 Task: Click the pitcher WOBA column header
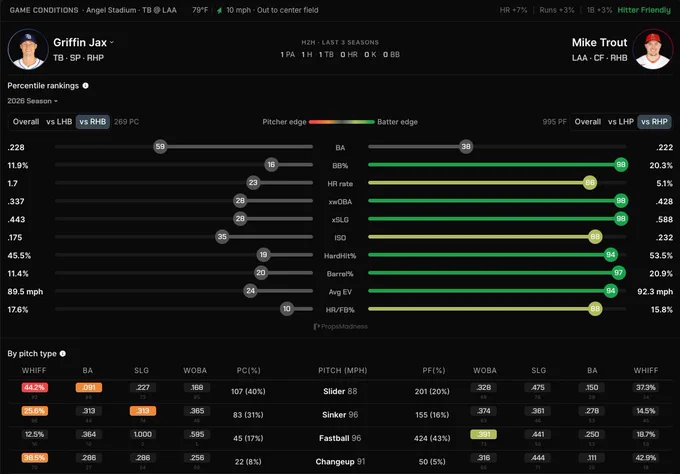(195, 370)
